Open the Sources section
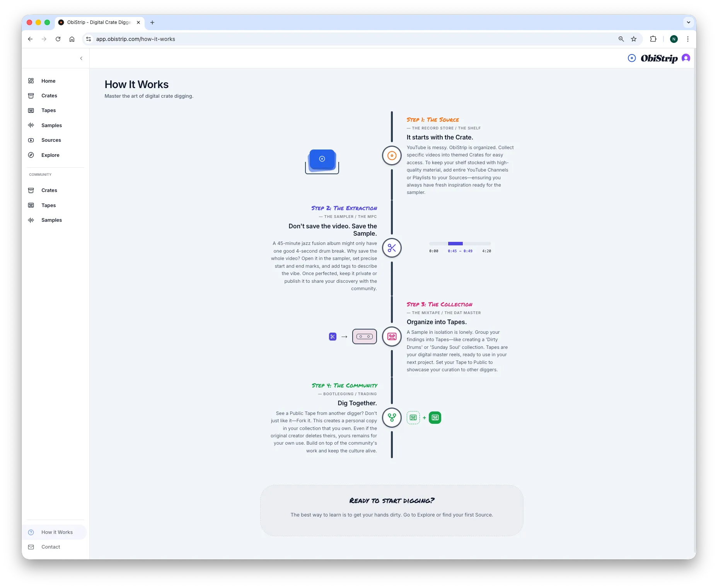Viewport: 718px width, 588px height. tap(51, 140)
